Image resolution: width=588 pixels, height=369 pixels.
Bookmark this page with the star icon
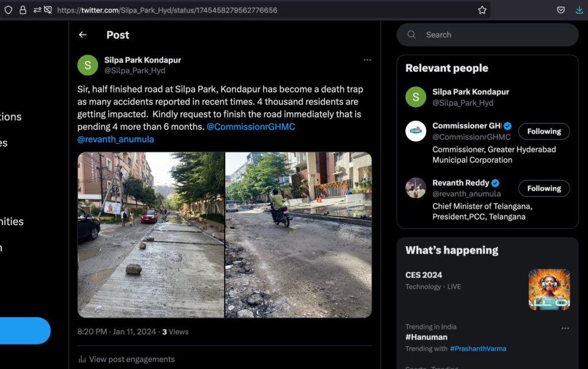pyautogui.click(x=482, y=10)
